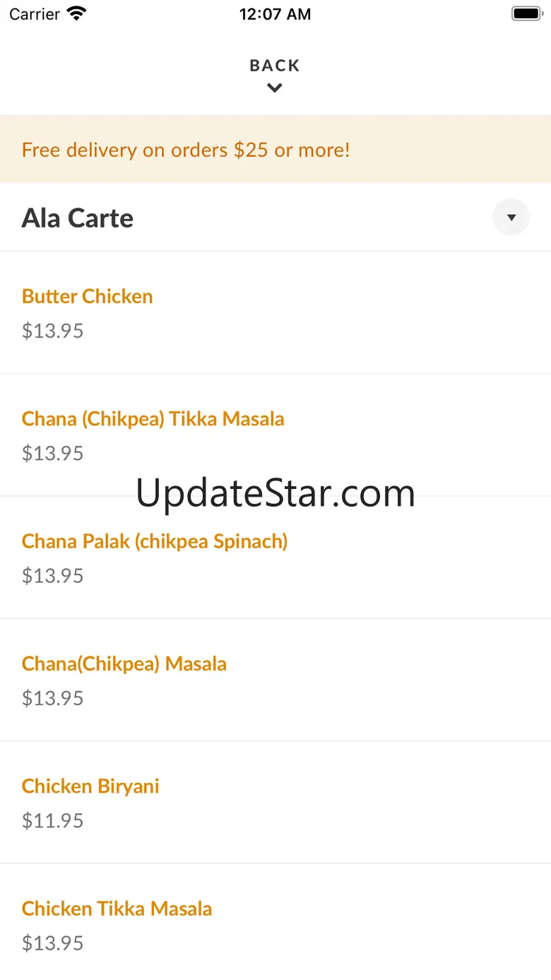Tap the BACK label at top
Viewport: 551px width, 980px height.
275,66
